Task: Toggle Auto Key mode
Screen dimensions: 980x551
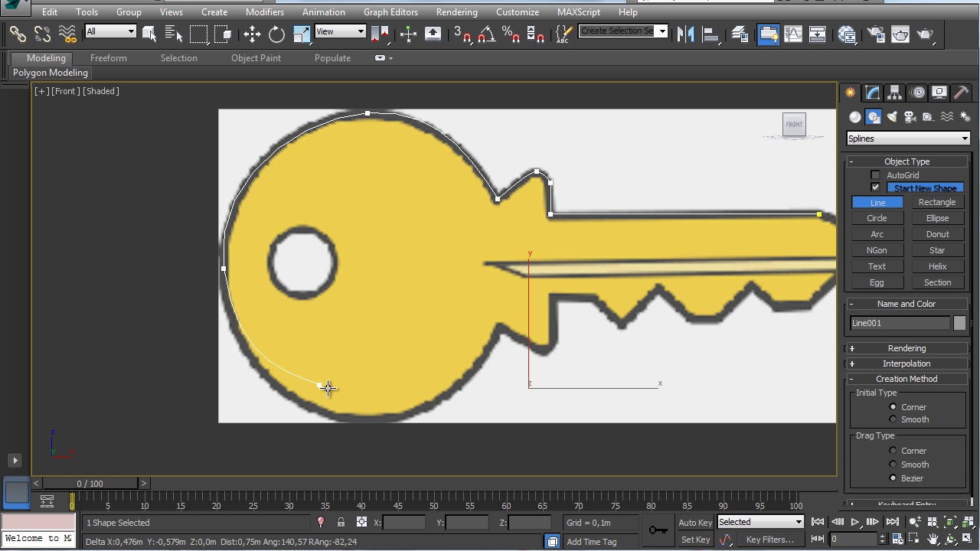Action: coord(695,523)
